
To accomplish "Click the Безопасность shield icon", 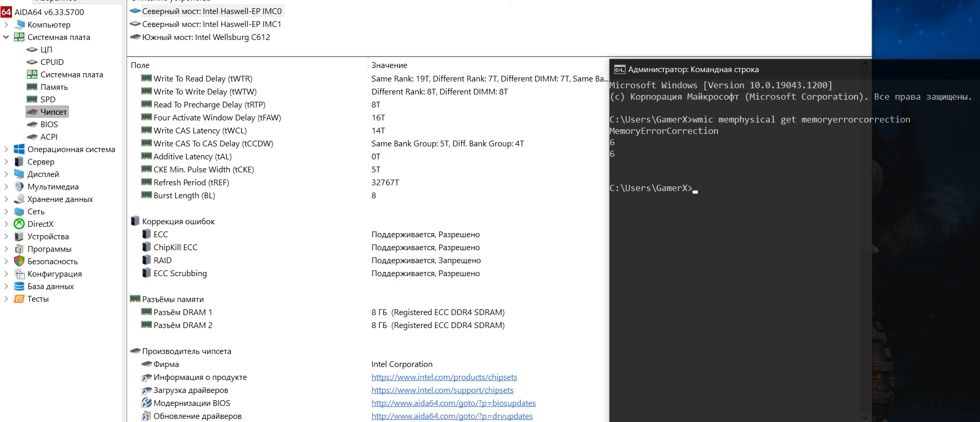I will [x=19, y=261].
